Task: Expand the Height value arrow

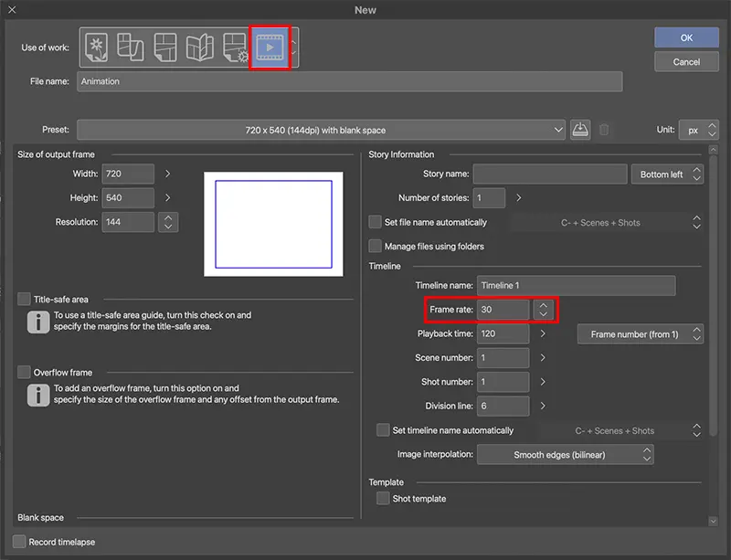Action: (x=168, y=197)
